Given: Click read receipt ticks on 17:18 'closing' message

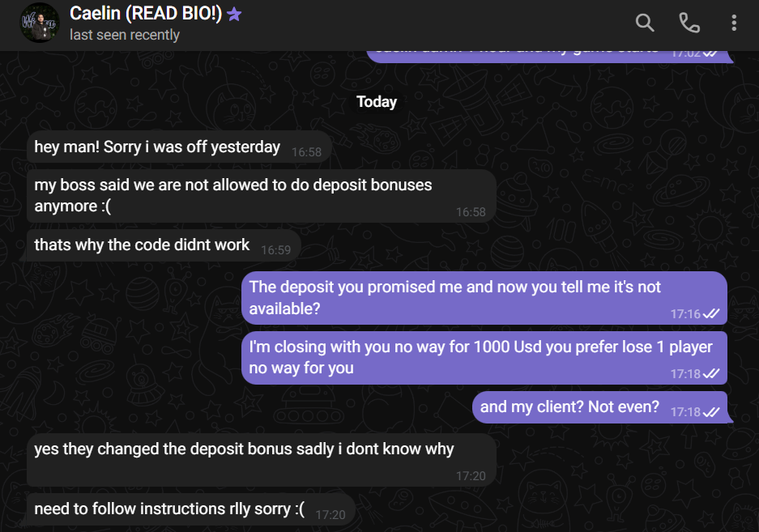Looking at the screenshot, I should 711,374.
